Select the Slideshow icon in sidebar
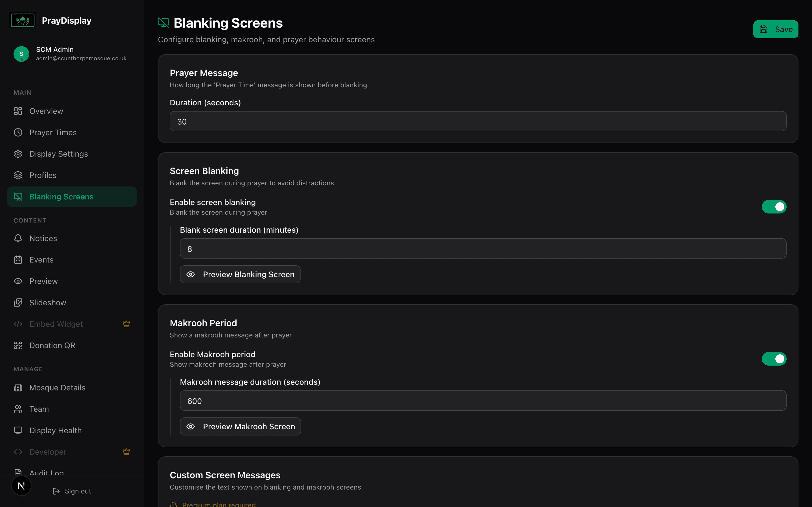The height and width of the screenshot is (507, 812). [18, 303]
